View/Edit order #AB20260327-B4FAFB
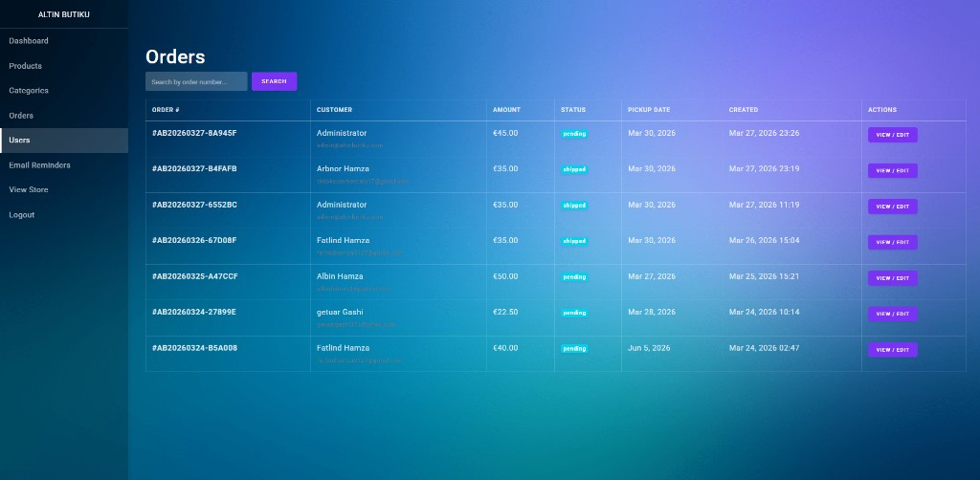The height and width of the screenshot is (480, 980). click(x=892, y=171)
